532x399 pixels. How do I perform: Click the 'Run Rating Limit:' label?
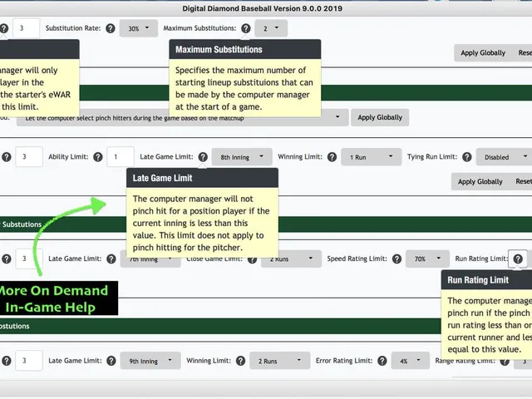481,259
